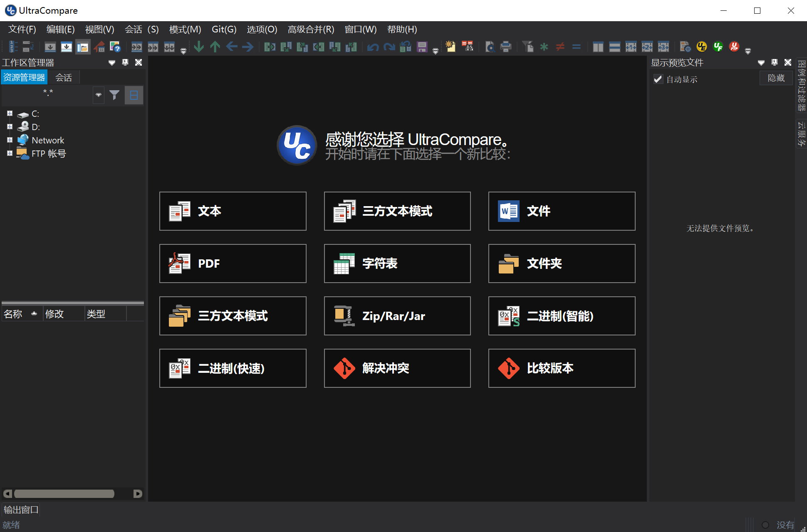Click the green UltraFinder UF icon
Image resolution: width=807 pixels, height=532 pixels.
point(718,47)
